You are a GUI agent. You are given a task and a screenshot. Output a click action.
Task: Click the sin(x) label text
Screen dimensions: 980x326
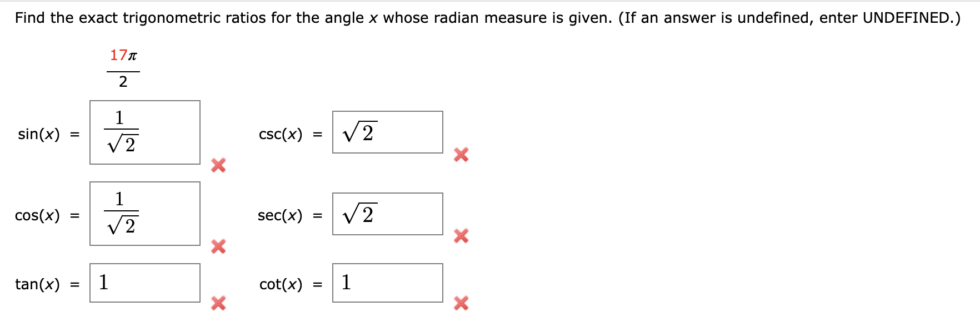(39, 134)
